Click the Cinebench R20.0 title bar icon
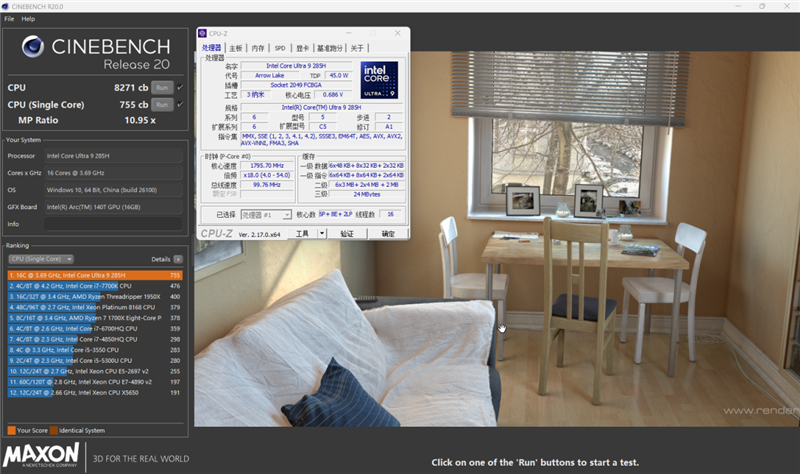Image resolution: width=800 pixels, height=474 pixels. [5, 6]
